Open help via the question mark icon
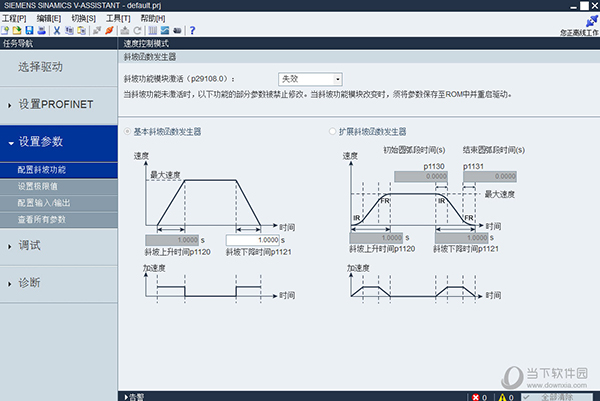600x401 pixels. (x=192, y=31)
